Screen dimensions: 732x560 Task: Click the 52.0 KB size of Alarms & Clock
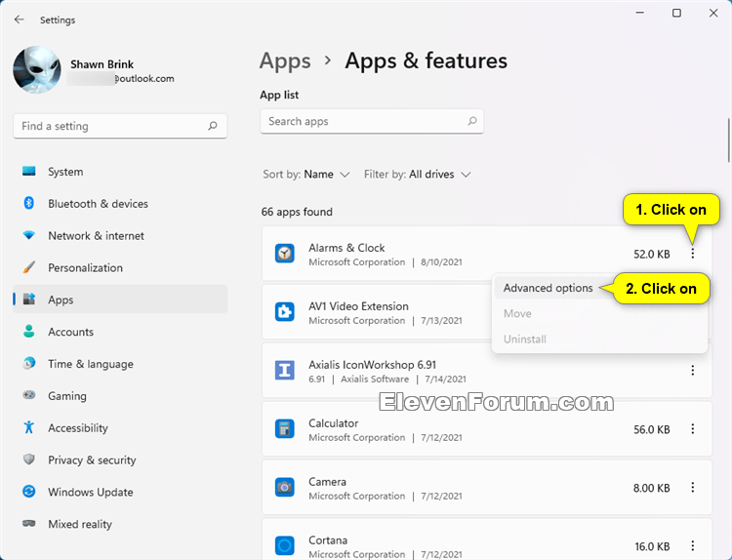click(x=651, y=255)
